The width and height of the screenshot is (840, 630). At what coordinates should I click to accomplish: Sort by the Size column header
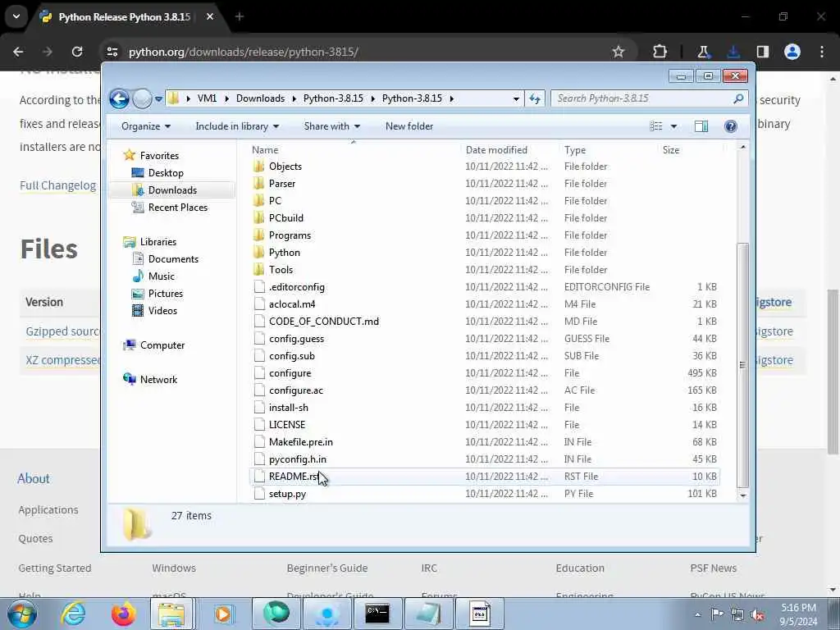point(671,150)
